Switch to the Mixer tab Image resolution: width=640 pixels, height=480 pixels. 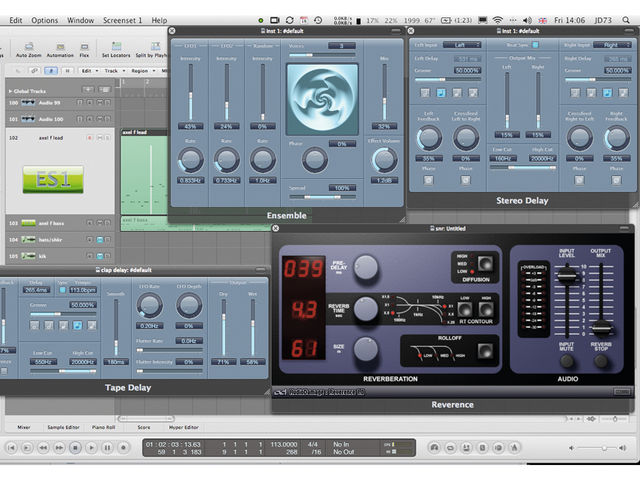(x=24, y=427)
